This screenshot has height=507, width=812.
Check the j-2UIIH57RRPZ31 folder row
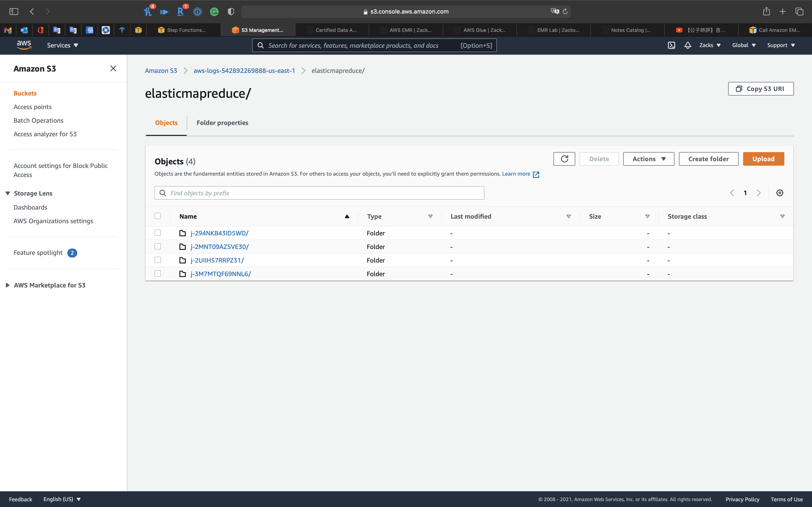[158, 260]
